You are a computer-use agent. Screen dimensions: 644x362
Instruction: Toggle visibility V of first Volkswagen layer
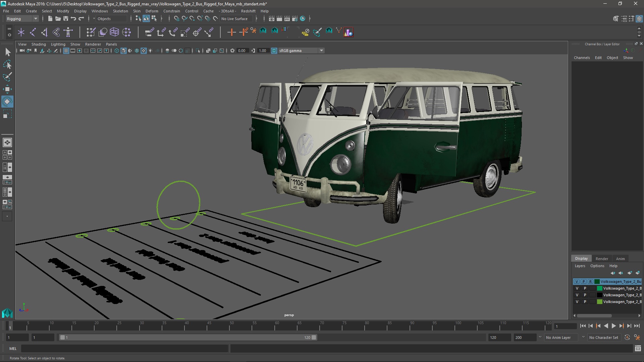tap(577, 282)
